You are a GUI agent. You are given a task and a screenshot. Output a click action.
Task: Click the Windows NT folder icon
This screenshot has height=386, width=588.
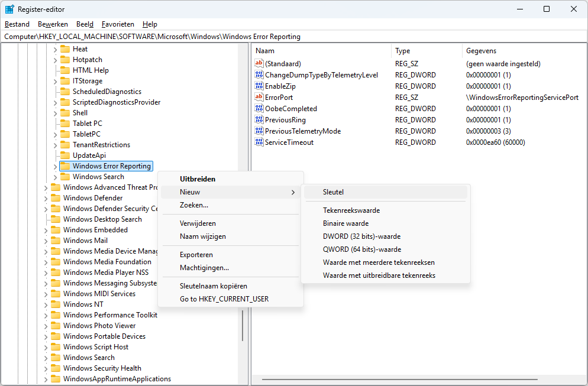(x=56, y=304)
